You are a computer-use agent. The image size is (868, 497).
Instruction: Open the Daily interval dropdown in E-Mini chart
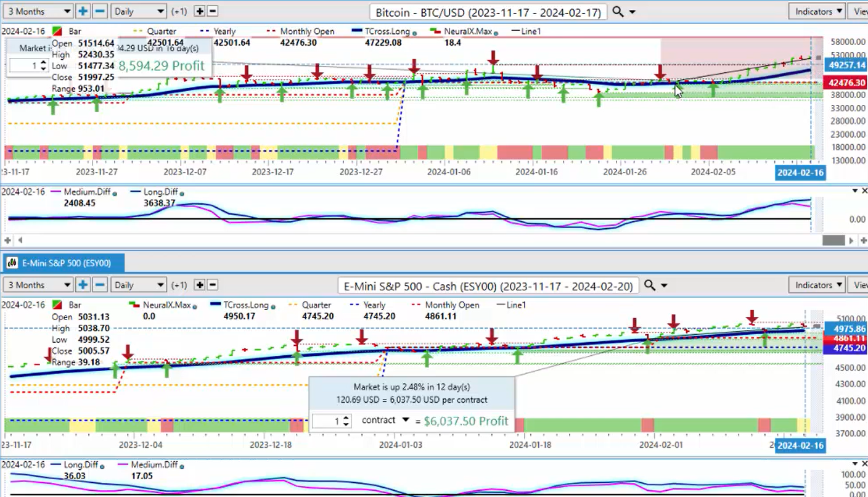139,285
